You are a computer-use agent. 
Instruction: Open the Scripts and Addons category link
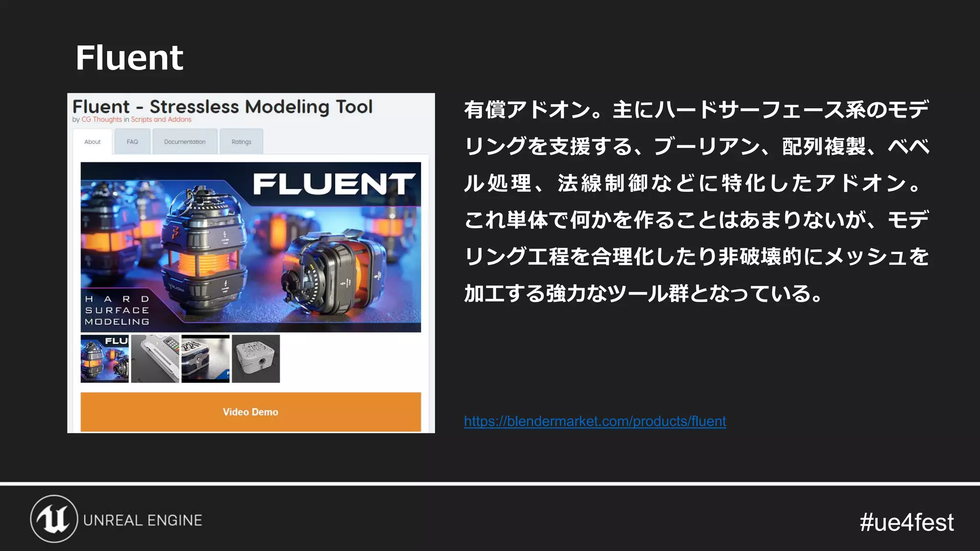(x=161, y=120)
